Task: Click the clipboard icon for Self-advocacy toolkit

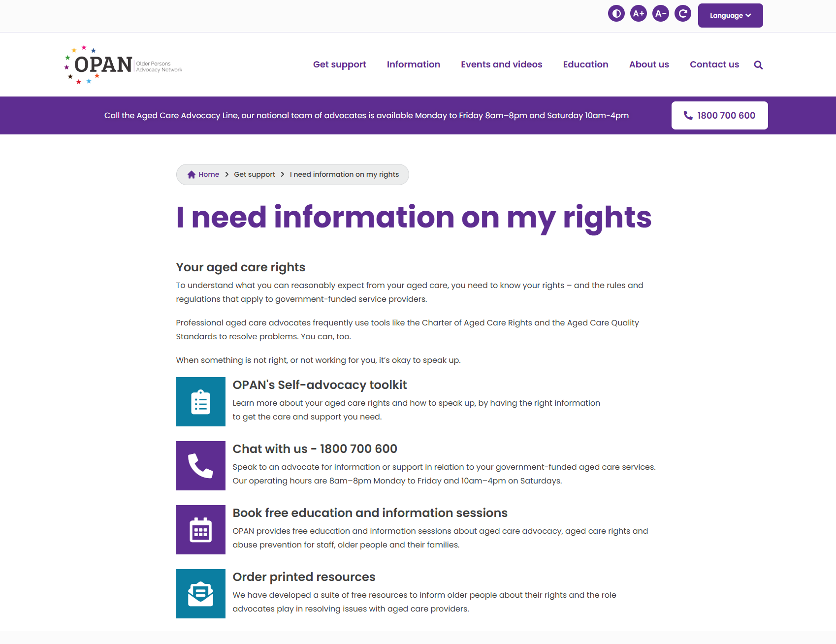Action: pyautogui.click(x=200, y=402)
